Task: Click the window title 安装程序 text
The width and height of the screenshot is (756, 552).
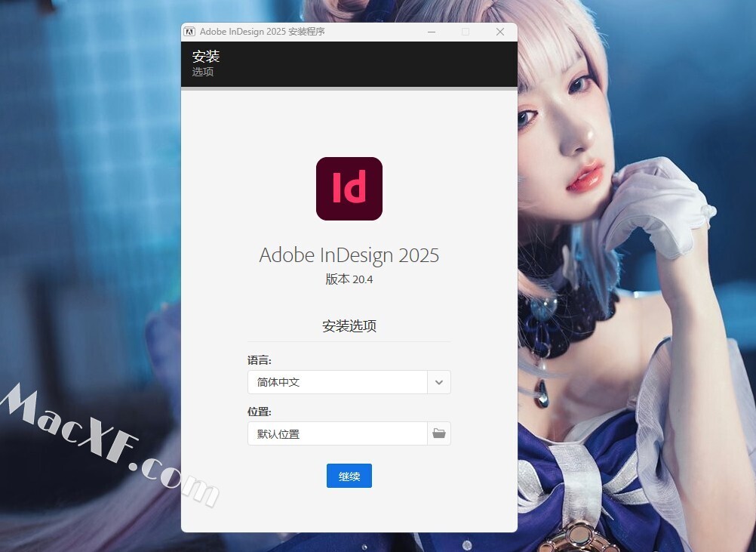Action: 306,32
